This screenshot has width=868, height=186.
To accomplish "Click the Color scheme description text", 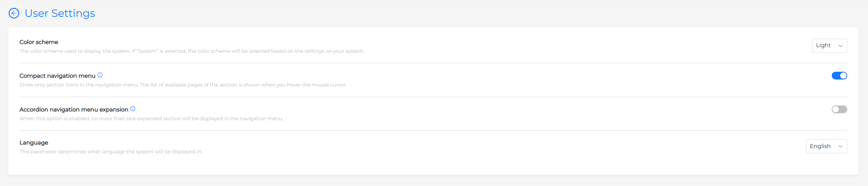I will coord(191,51).
